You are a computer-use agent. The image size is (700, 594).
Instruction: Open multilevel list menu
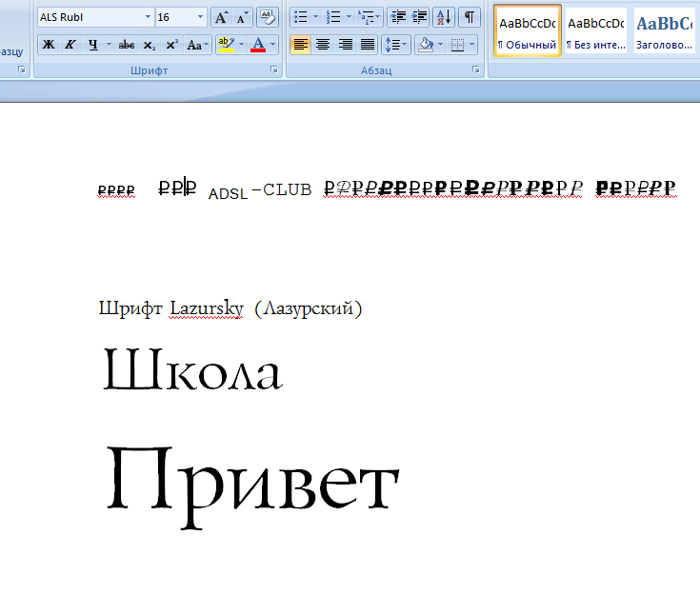pyautogui.click(x=369, y=17)
